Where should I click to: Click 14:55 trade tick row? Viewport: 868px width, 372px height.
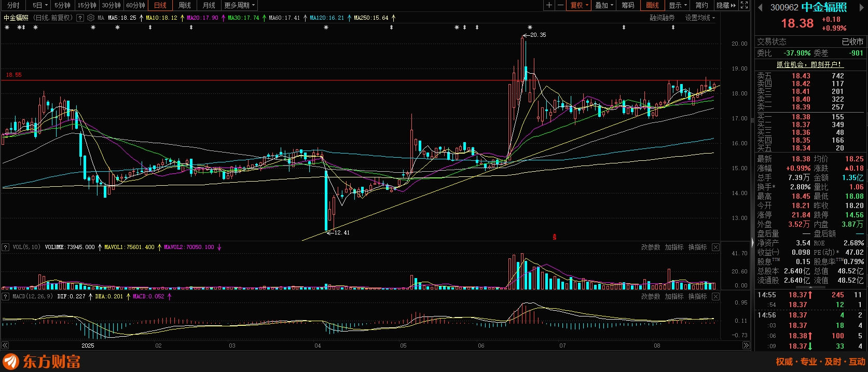point(809,295)
